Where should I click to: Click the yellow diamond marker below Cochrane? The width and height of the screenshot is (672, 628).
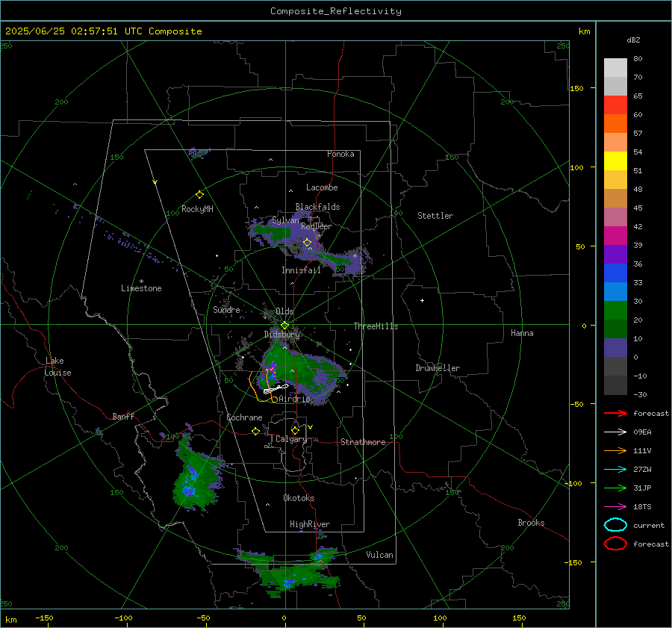pyautogui.click(x=256, y=432)
